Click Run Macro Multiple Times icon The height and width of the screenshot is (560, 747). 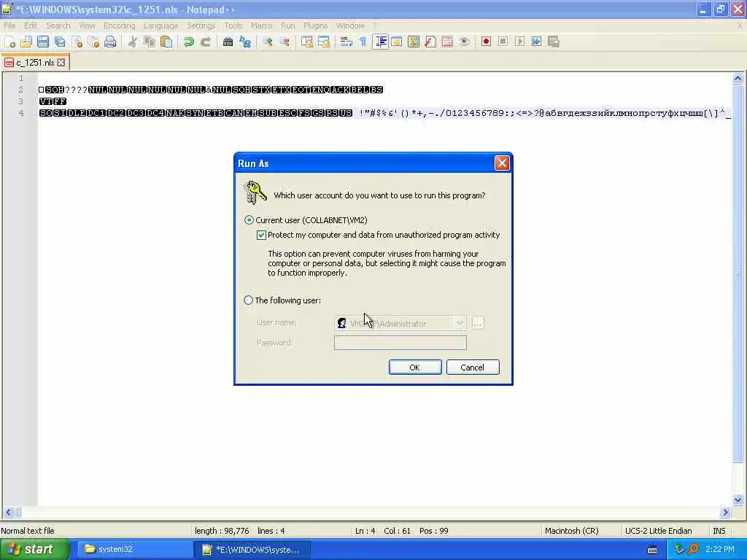[536, 42]
